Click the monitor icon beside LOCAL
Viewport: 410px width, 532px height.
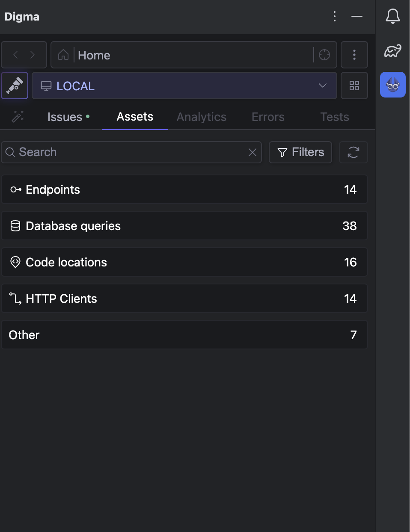click(46, 86)
